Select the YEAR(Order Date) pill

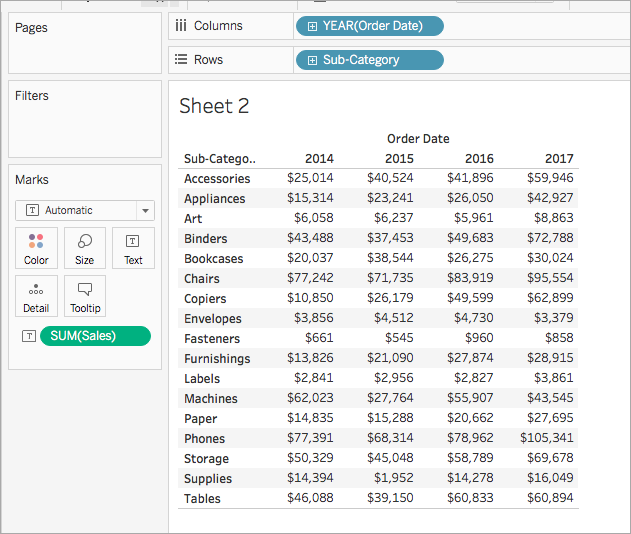click(370, 26)
